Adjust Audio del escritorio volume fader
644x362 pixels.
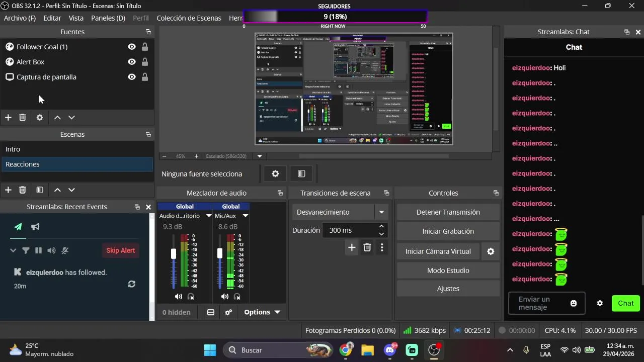(x=174, y=254)
